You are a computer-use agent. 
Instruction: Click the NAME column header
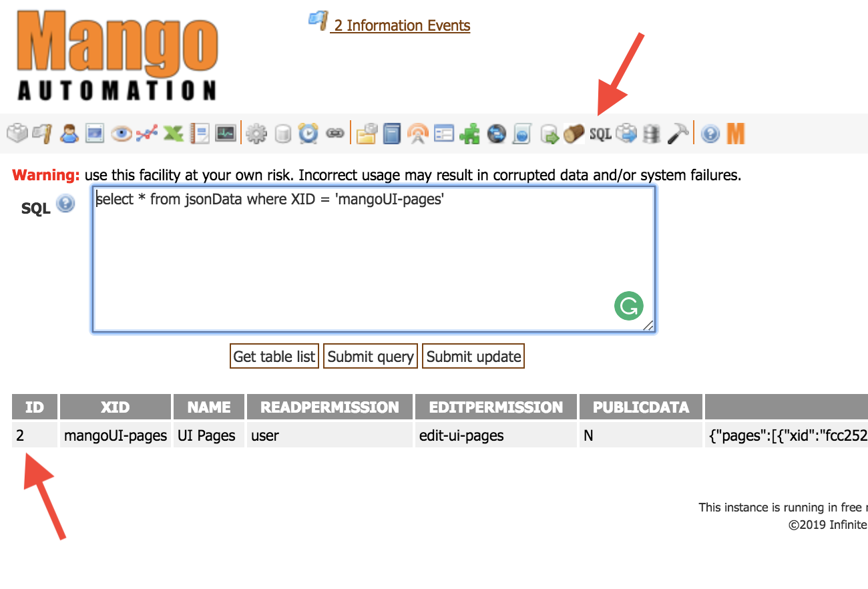point(209,407)
